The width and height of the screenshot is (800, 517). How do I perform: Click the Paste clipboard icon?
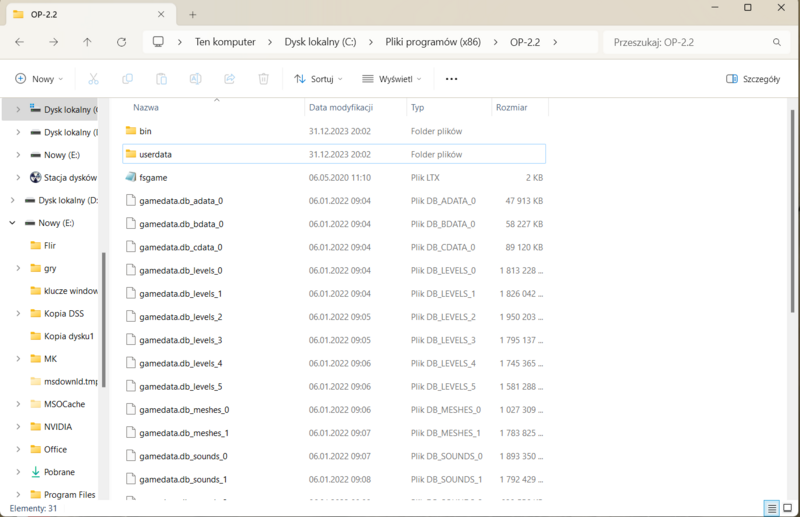click(161, 79)
